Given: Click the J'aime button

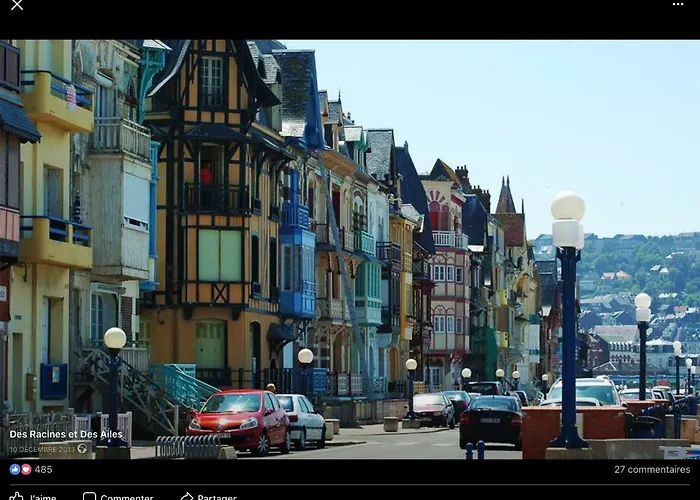Looking at the screenshot, I should coord(33,497).
